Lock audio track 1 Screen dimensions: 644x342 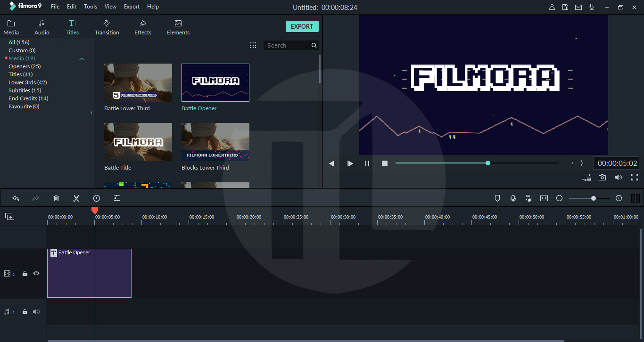point(25,312)
